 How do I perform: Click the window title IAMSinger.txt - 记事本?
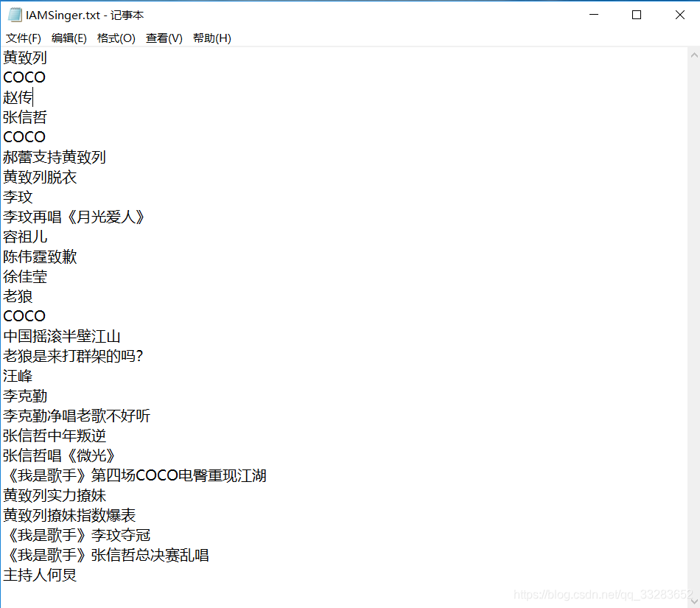point(85,15)
